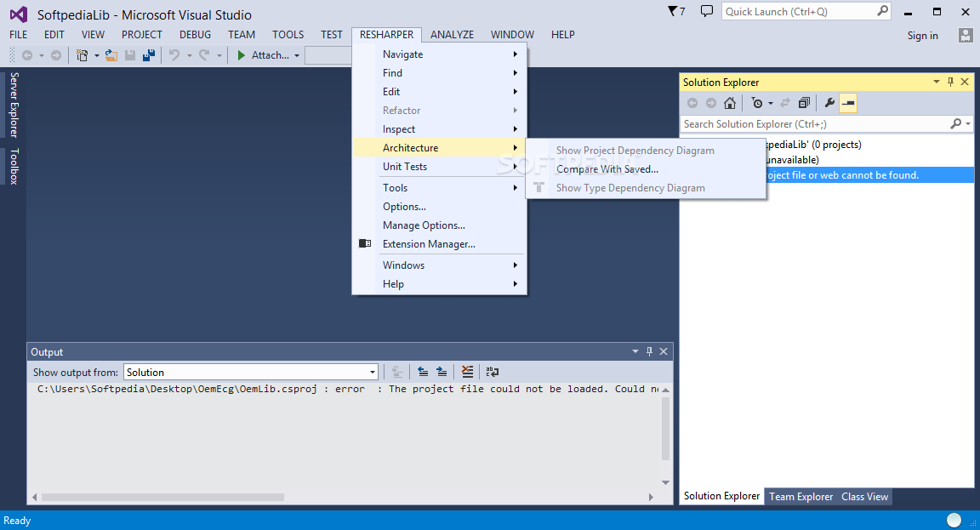This screenshot has width=980, height=530.
Task: Open Unit Tests submenu
Action: tap(439, 167)
